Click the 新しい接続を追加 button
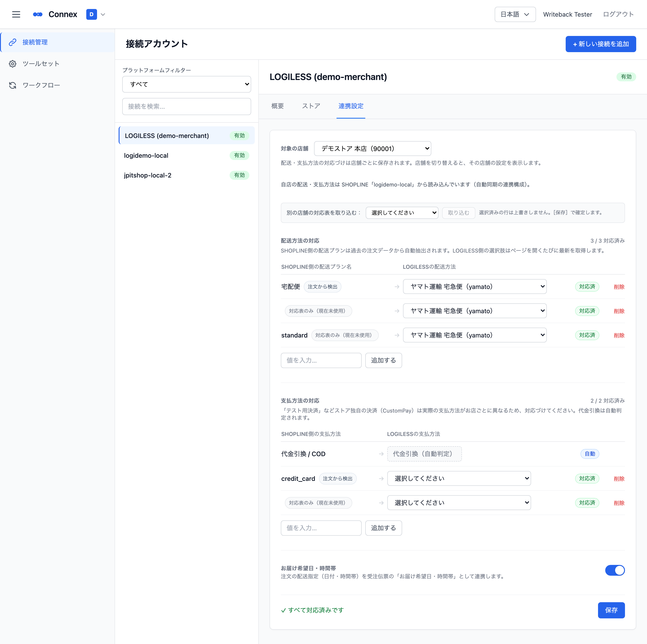 point(600,44)
